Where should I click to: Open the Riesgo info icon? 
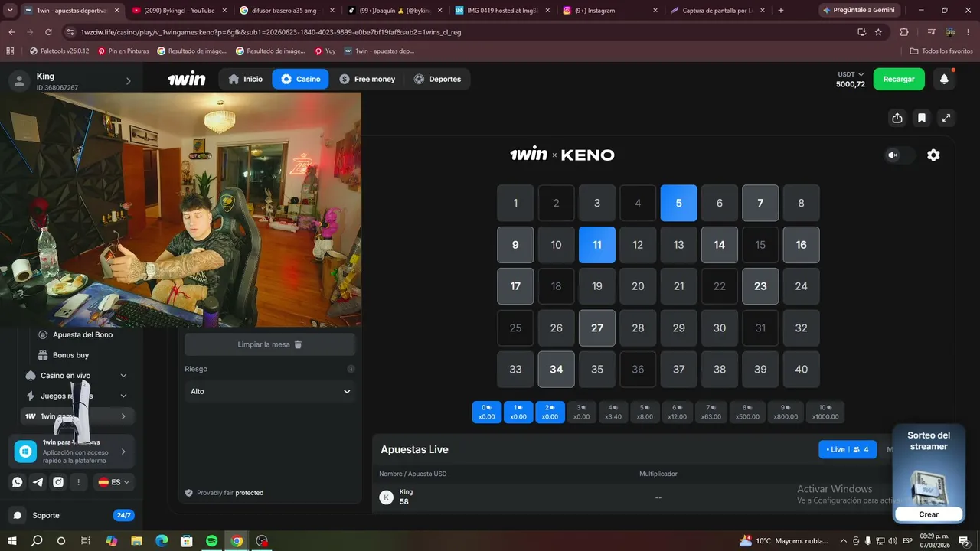pos(351,369)
